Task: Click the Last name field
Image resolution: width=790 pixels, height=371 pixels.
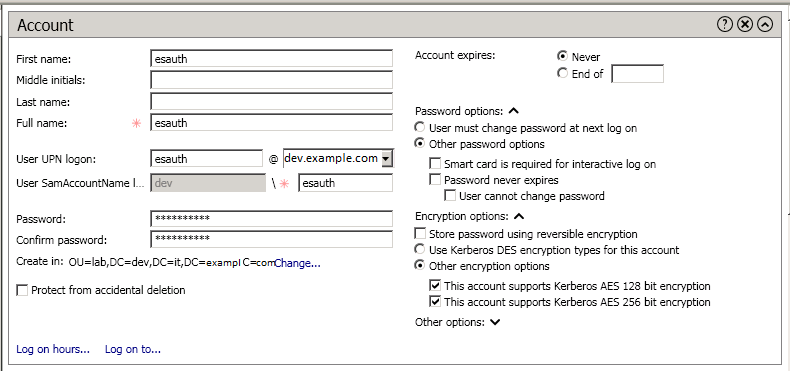Action: click(272, 101)
